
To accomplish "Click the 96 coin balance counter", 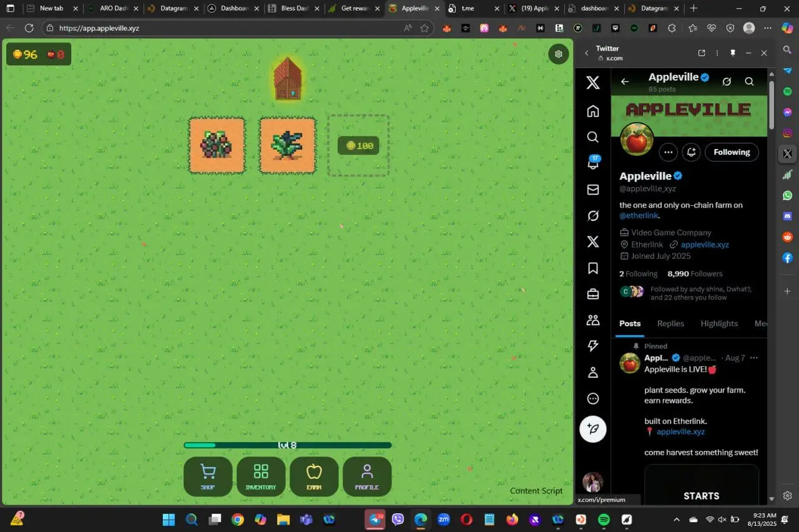I will click(x=26, y=54).
